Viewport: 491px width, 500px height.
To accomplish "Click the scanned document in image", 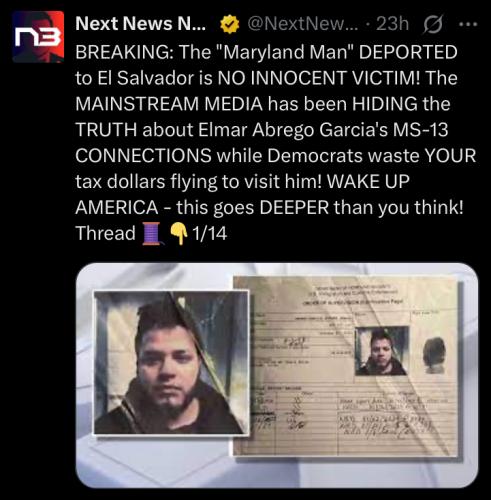I will coord(346,366).
